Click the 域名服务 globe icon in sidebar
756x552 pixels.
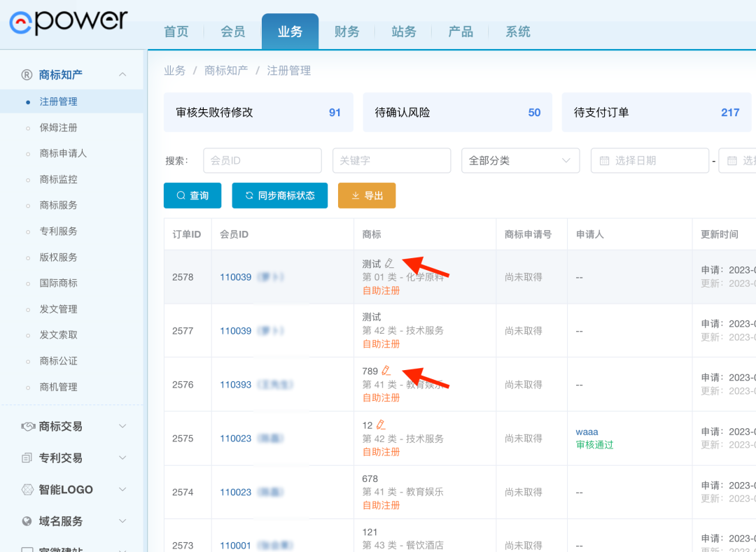pyautogui.click(x=27, y=521)
